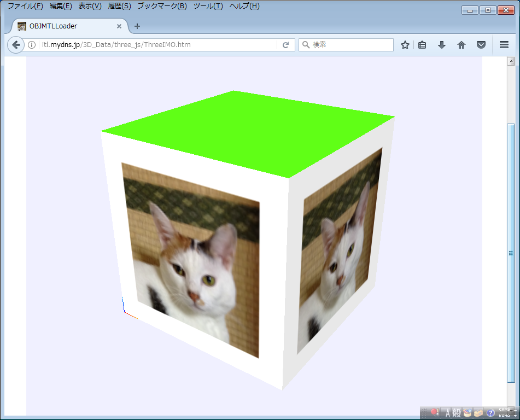This screenshot has height=420, width=520.
Task: Click the site information icon in address bar
Action: tap(32, 45)
